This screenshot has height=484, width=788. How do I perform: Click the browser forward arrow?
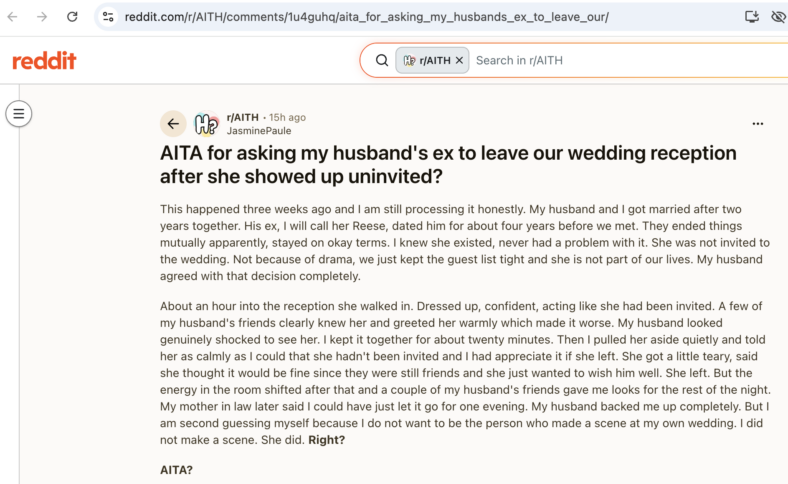click(42, 17)
